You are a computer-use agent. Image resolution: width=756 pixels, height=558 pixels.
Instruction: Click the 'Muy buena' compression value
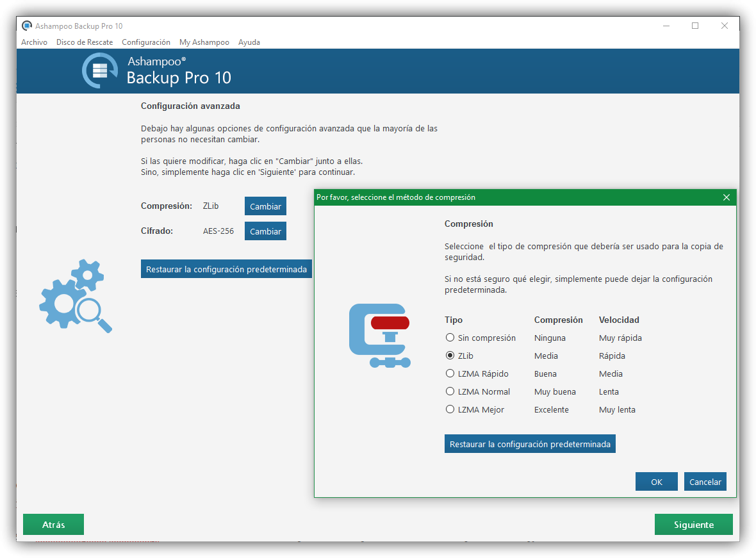pos(554,391)
